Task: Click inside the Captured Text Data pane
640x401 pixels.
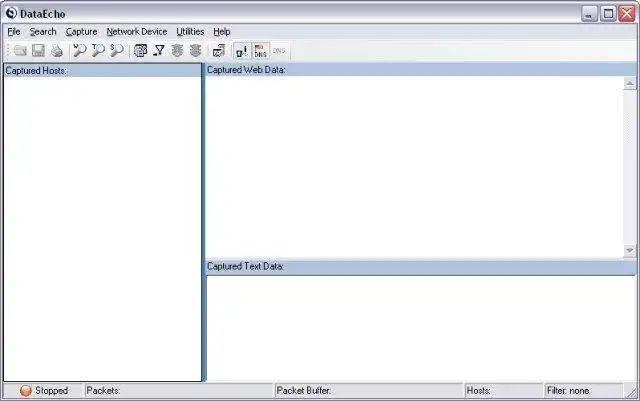Action: pyautogui.click(x=421, y=328)
